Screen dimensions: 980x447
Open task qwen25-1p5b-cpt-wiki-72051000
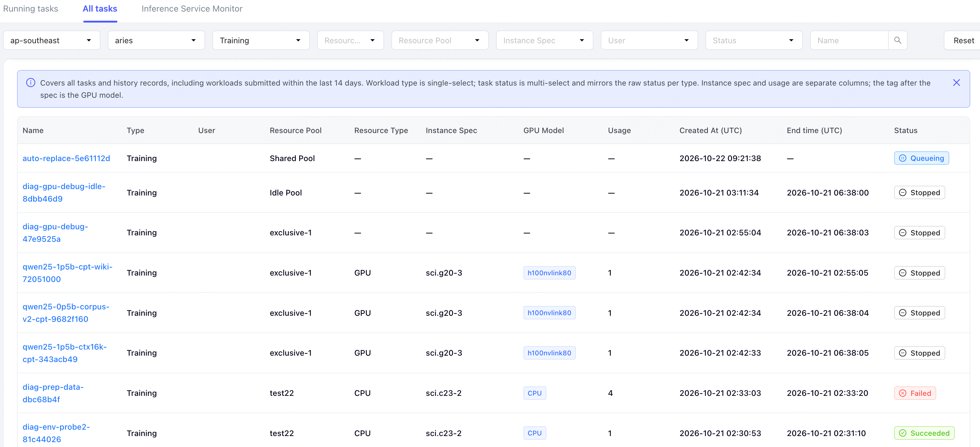(67, 273)
